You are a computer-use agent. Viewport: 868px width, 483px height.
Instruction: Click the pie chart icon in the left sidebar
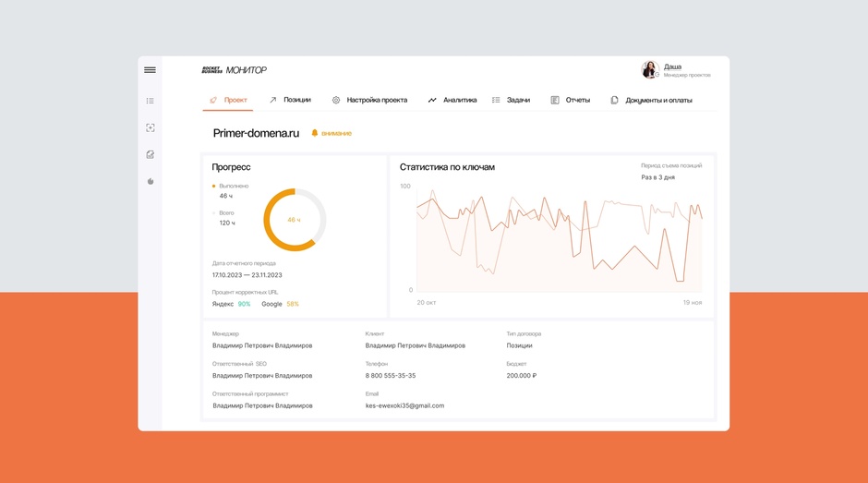coord(150,181)
